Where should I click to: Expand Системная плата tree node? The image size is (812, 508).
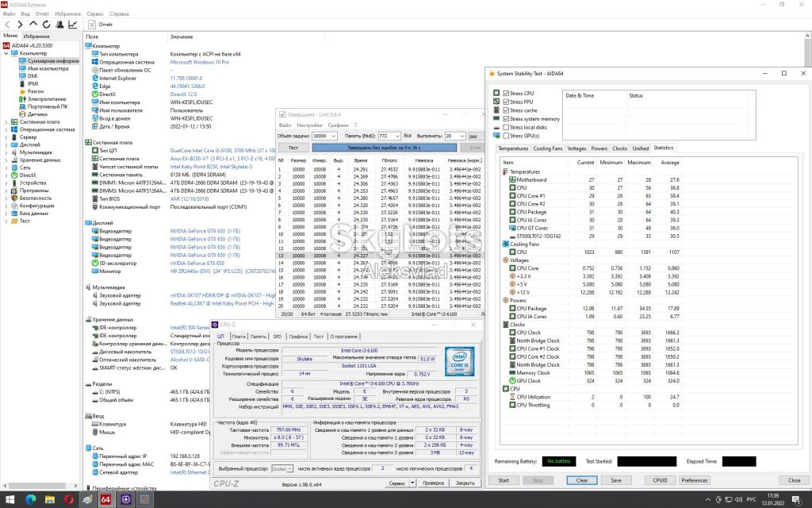pyautogui.click(x=6, y=121)
